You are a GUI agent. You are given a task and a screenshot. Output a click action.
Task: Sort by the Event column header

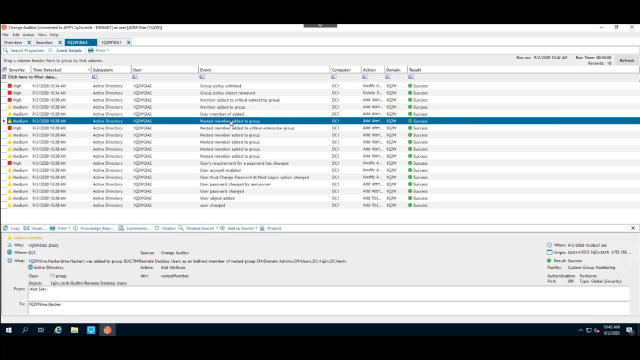(x=264, y=70)
